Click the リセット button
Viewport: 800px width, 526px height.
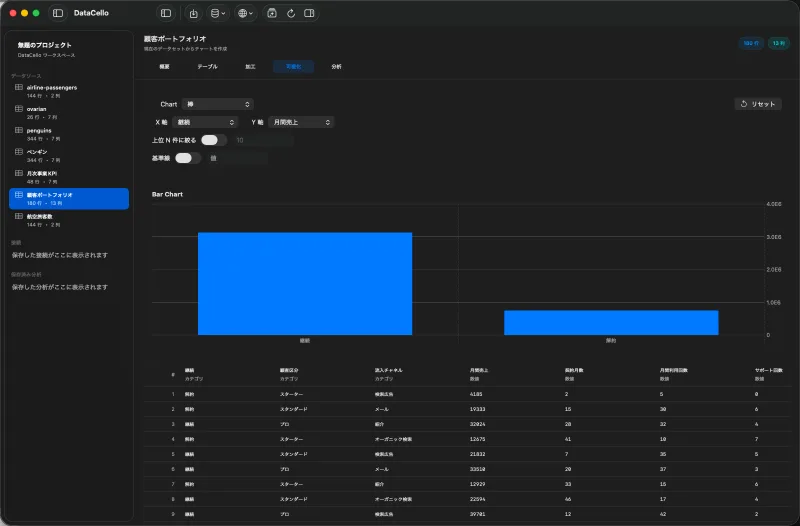pos(758,104)
